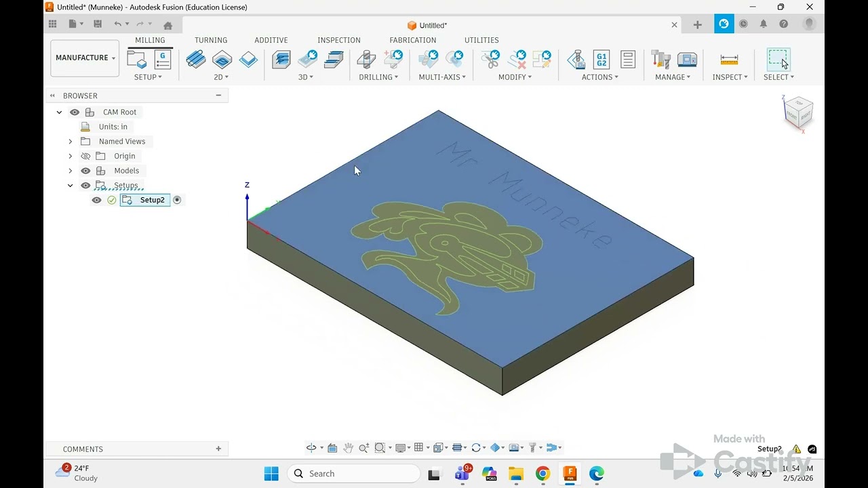Click the Hole Recognition icon

coord(393,60)
